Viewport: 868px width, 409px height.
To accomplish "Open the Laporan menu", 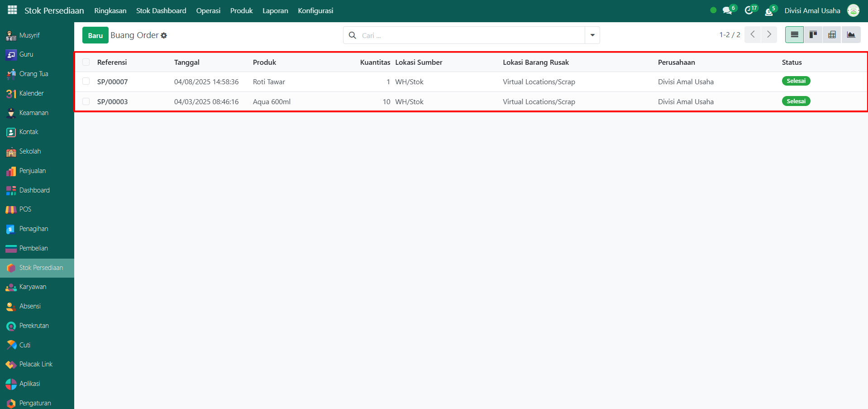I will click(x=275, y=10).
